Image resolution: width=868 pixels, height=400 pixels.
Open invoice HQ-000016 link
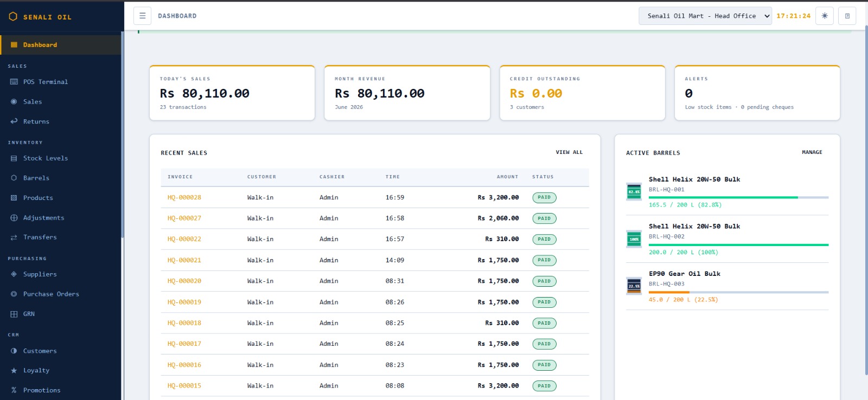[184, 365]
